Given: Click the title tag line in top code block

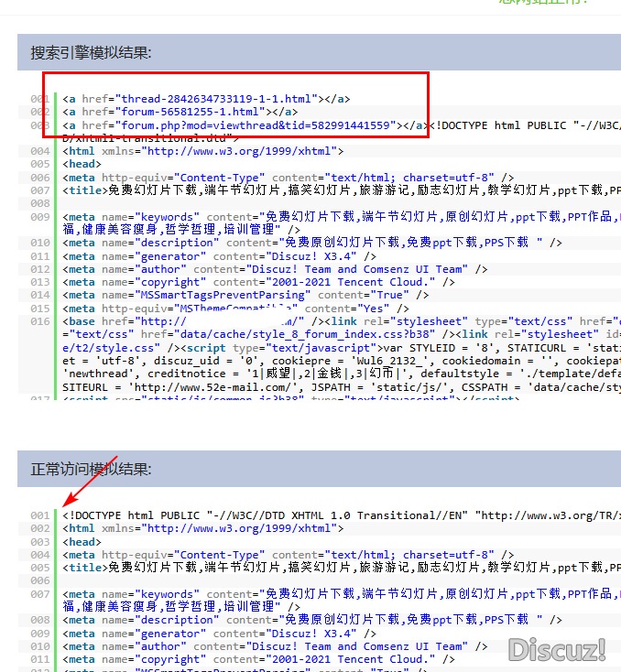Looking at the screenshot, I should 339,190.
